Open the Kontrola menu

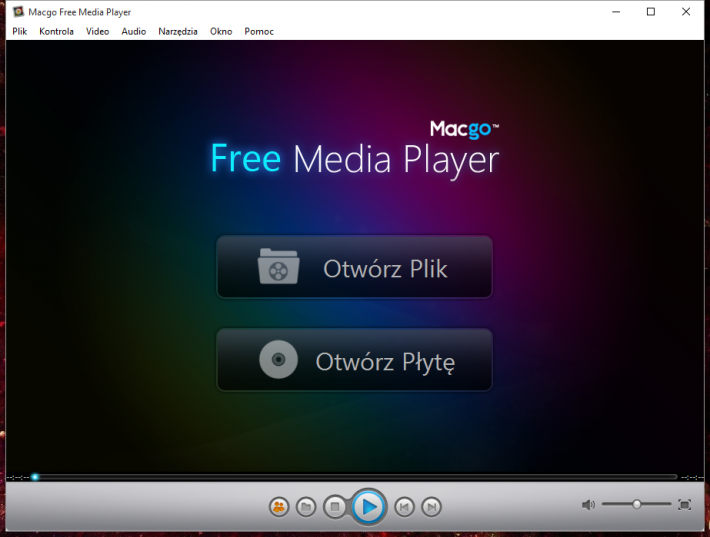click(56, 31)
